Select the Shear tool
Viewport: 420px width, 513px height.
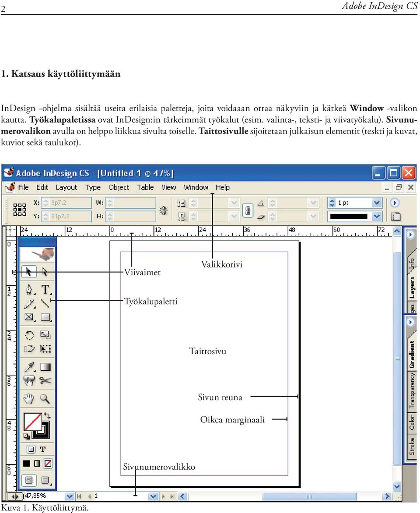[x=29, y=349]
